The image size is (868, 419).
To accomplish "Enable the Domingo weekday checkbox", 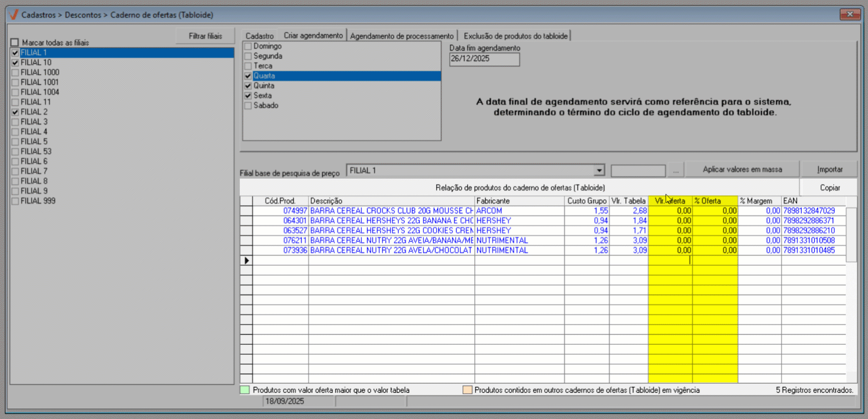I will pos(248,46).
